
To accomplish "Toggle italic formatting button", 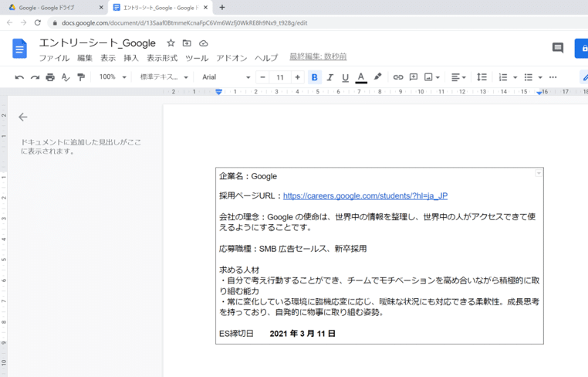I will [x=330, y=77].
